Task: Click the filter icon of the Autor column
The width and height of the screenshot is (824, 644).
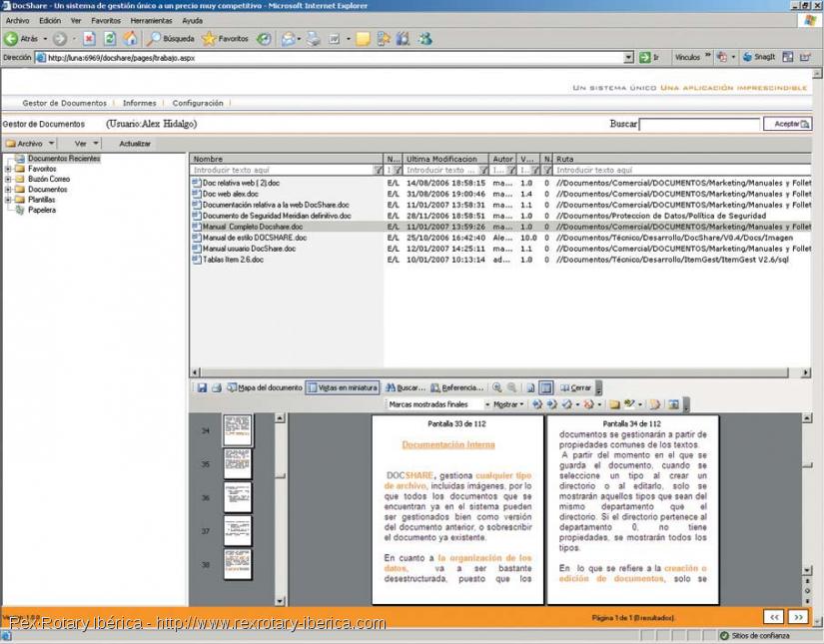Action: (511, 170)
